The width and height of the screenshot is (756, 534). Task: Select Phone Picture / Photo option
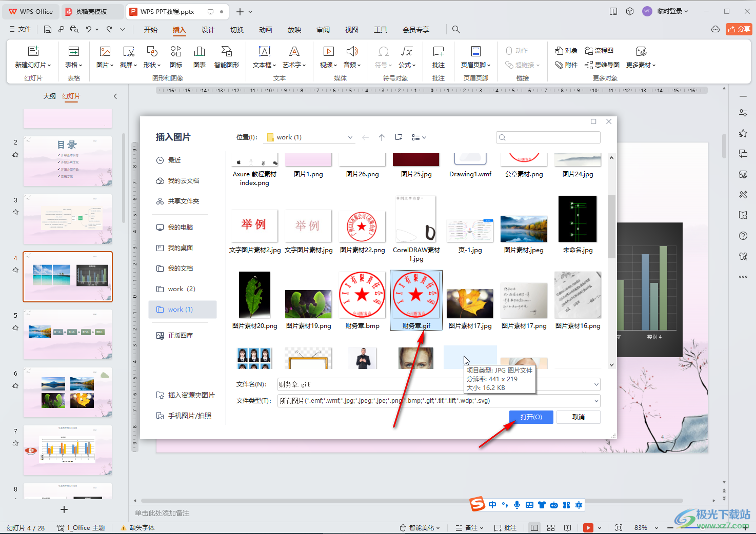click(184, 416)
